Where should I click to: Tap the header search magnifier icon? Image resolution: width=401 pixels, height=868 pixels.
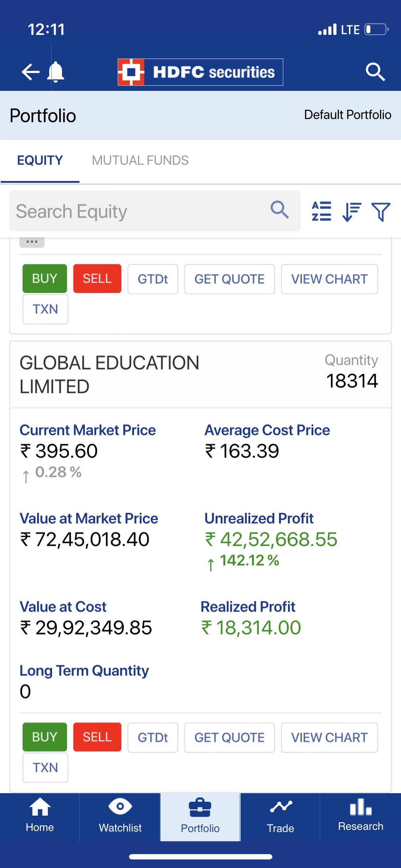point(375,72)
